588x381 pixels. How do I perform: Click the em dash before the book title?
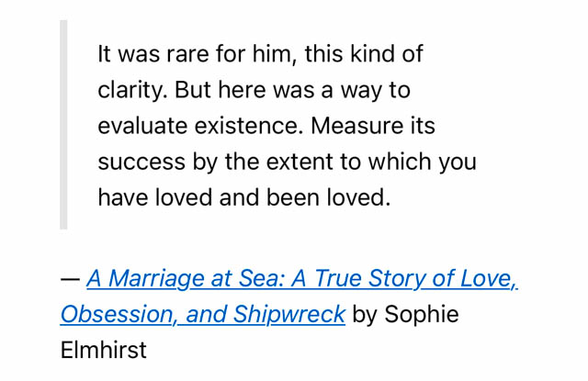click(70, 278)
